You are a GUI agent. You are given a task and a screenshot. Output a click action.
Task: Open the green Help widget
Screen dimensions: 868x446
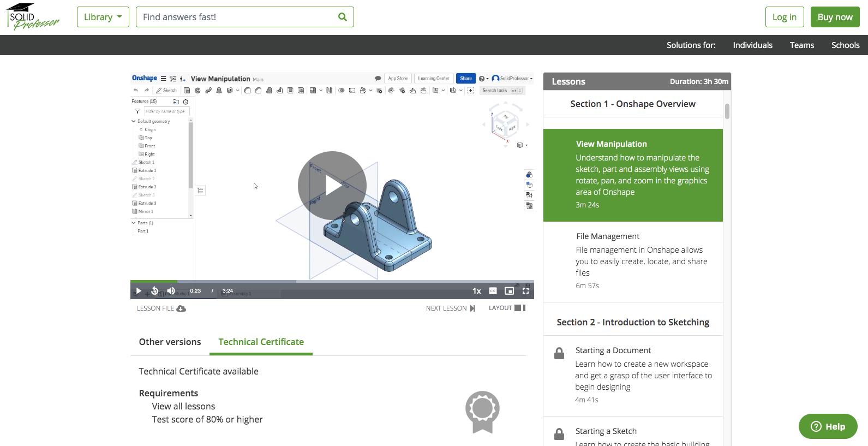[x=828, y=426]
